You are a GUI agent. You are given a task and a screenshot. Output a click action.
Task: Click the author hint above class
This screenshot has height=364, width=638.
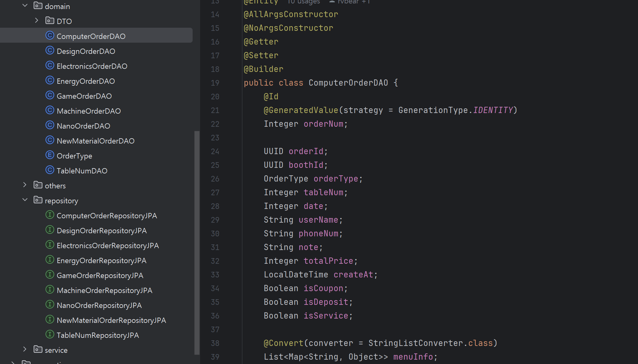click(x=350, y=2)
